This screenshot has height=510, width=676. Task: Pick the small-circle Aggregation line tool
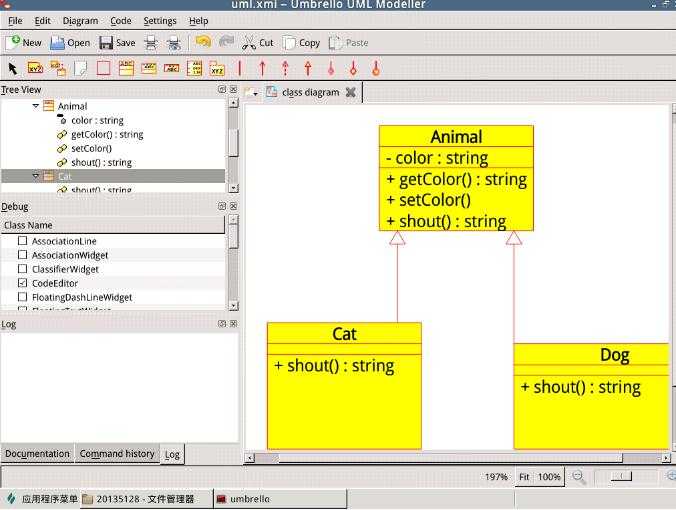coord(331,68)
